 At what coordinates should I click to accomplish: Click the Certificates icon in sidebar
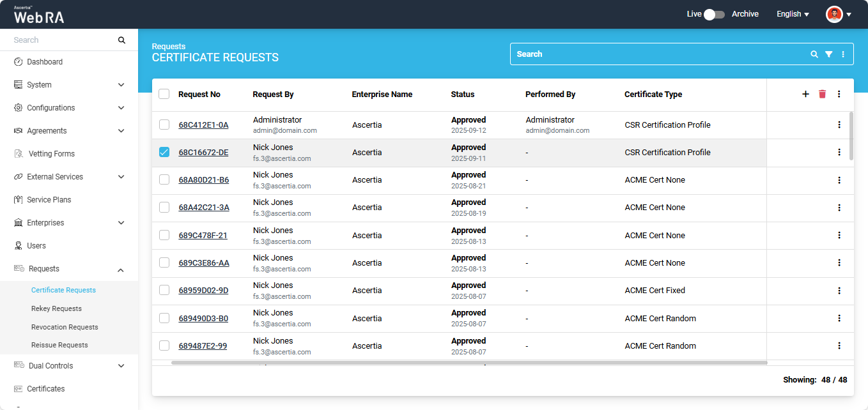click(19, 389)
